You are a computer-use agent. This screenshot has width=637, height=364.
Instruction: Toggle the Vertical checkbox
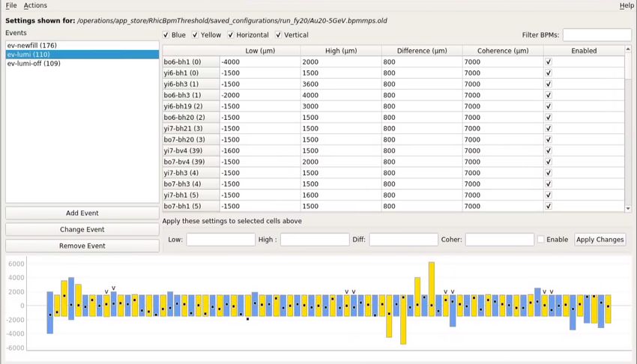click(278, 35)
